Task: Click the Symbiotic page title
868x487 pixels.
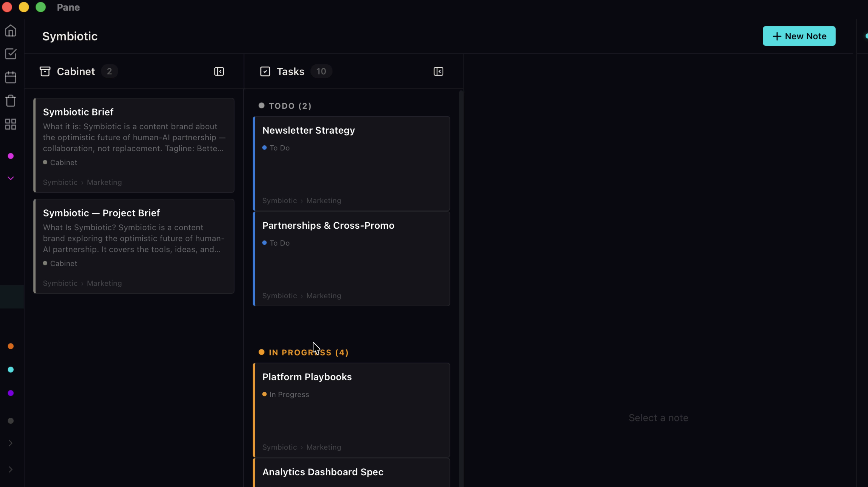Action: [x=70, y=36]
